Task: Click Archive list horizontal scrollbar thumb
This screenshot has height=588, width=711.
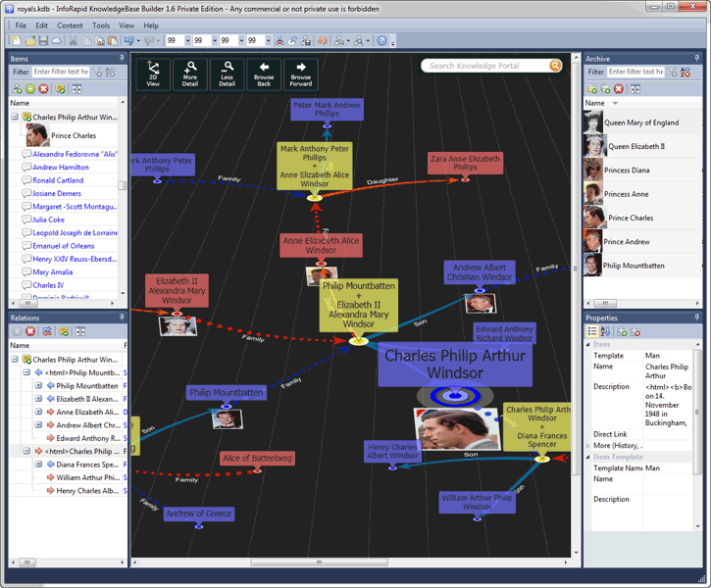Action: point(605,303)
